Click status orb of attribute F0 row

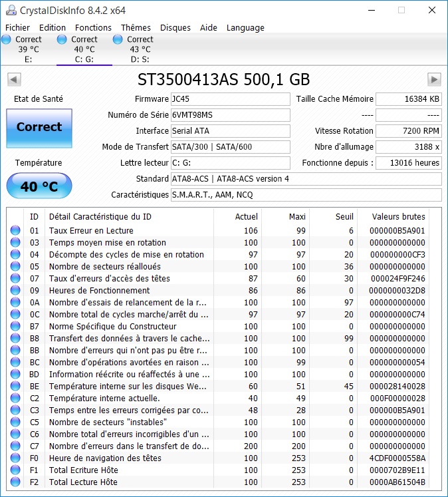(15, 458)
